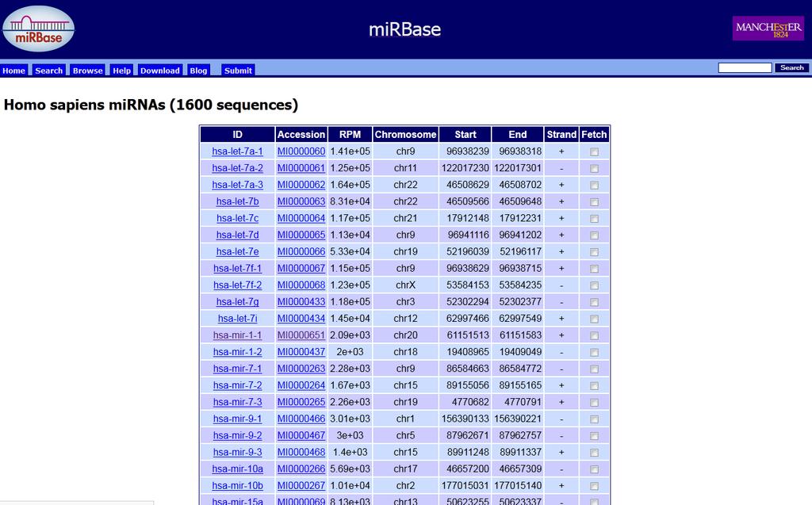
Task: Tick the Fetch checkbox for hsa-let-7i
Action: click(x=594, y=319)
